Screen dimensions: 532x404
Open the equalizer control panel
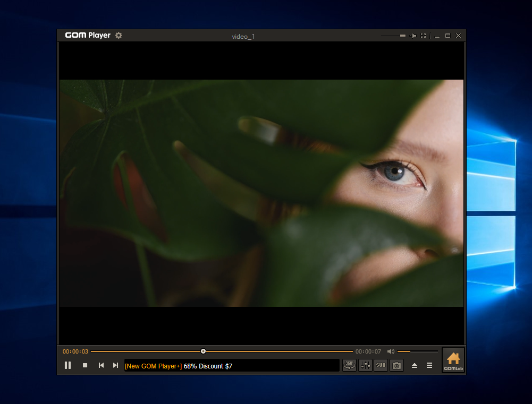point(365,365)
